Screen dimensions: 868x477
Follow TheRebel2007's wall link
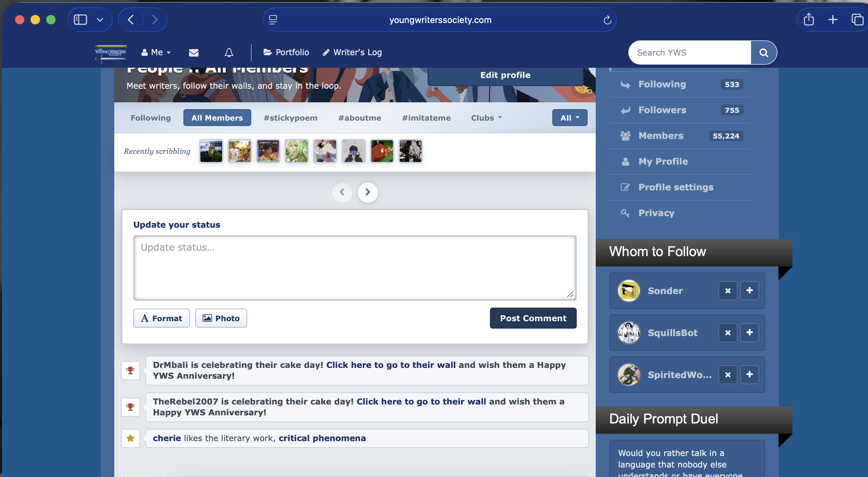[421, 401]
